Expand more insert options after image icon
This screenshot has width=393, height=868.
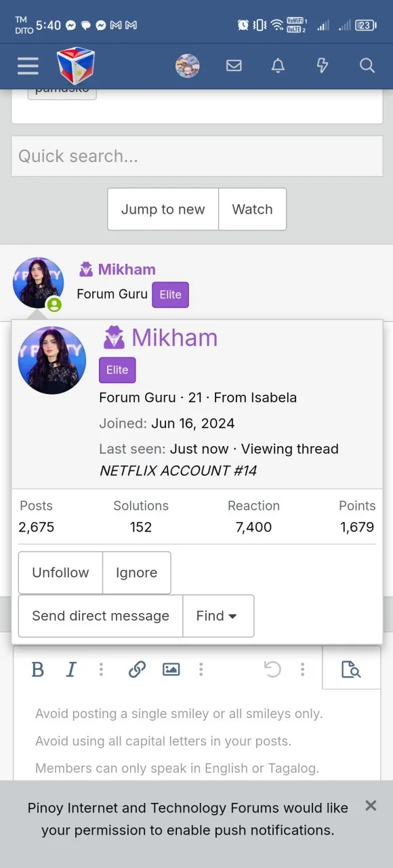tap(201, 670)
